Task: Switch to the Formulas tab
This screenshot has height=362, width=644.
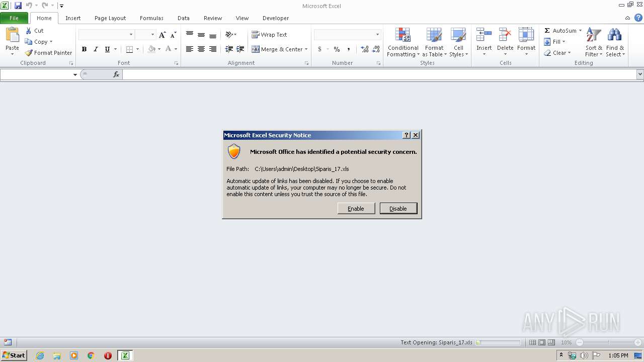Action: 151,18
